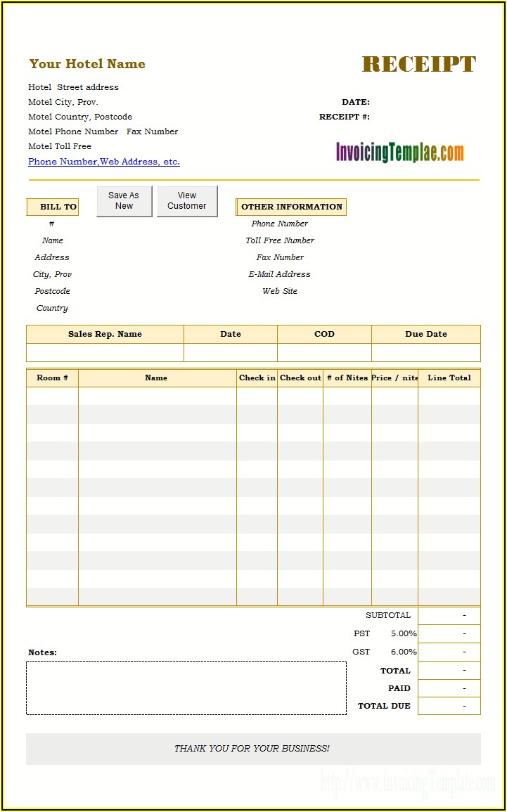This screenshot has height=812, width=507.
Task: Click the OTHER INFORMATION header cell
Action: click(291, 207)
